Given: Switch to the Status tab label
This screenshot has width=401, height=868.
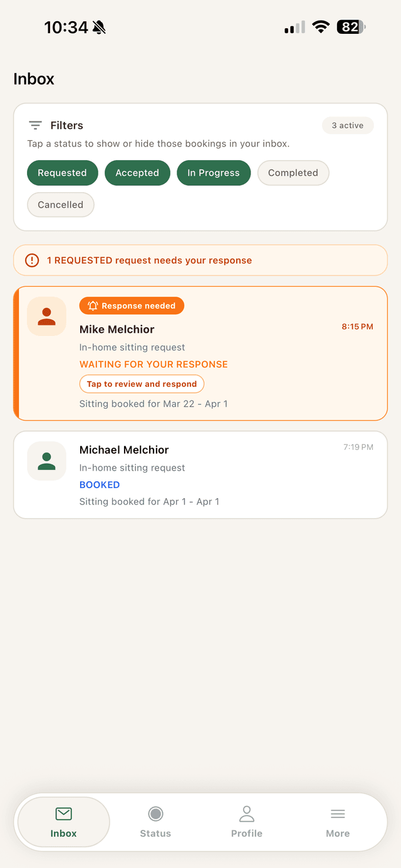Looking at the screenshot, I should tap(155, 834).
